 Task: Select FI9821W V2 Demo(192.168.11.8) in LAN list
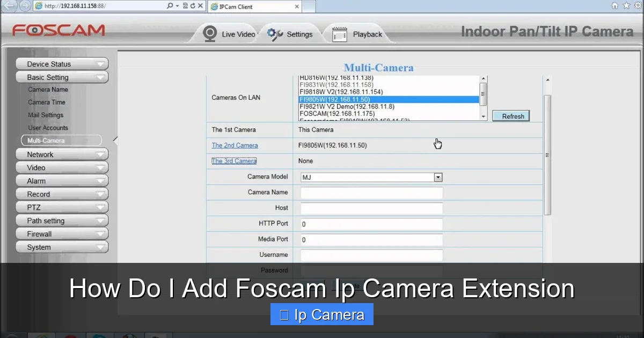click(x=389, y=107)
